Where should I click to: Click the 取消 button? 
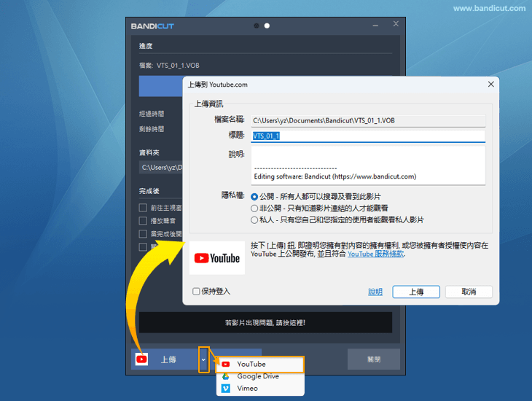coord(469,292)
